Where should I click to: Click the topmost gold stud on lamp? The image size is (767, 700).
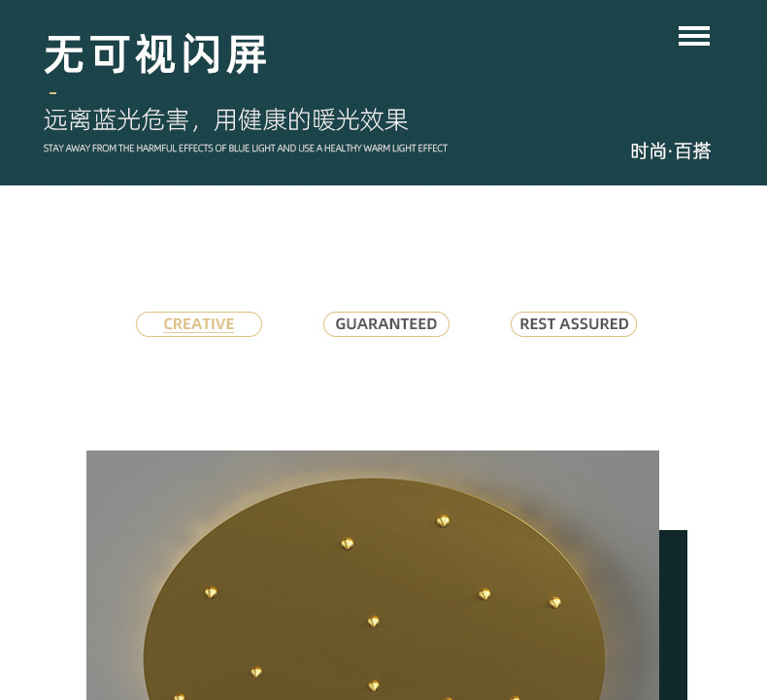(443, 521)
